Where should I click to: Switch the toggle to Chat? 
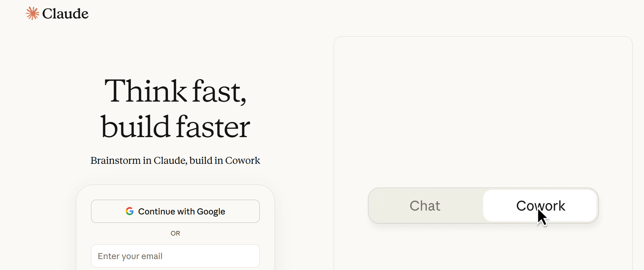point(425,206)
